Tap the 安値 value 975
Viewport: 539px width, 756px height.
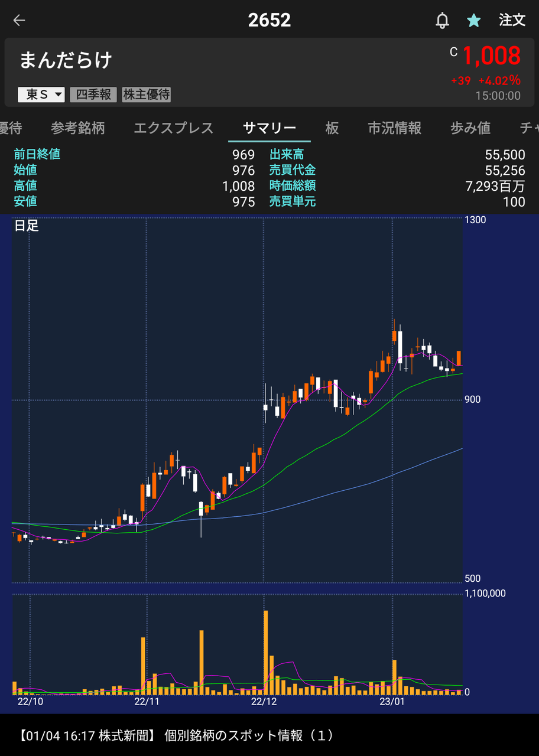[x=243, y=202]
